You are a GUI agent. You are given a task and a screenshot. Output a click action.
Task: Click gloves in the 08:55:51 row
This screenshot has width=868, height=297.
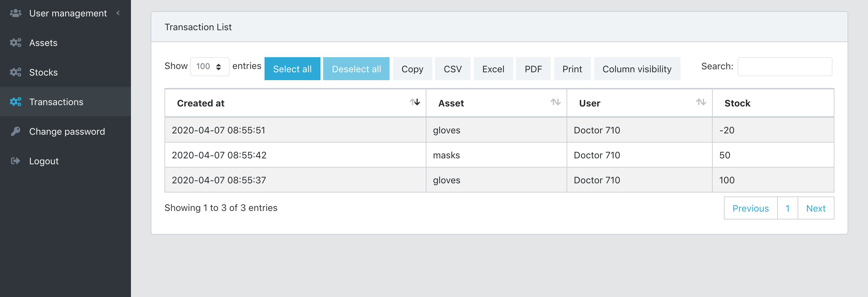pyautogui.click(x=496, y=130)
